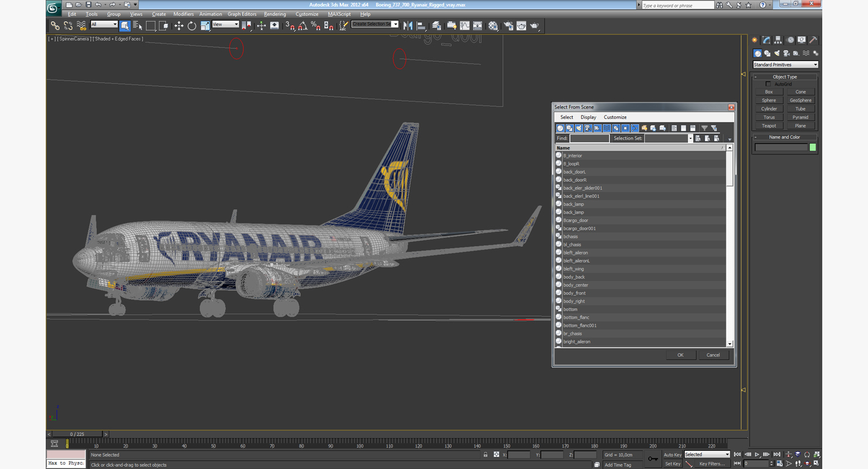Toggle the Percent Snap tool
868x469 pixels.
(x=316, y=26)
